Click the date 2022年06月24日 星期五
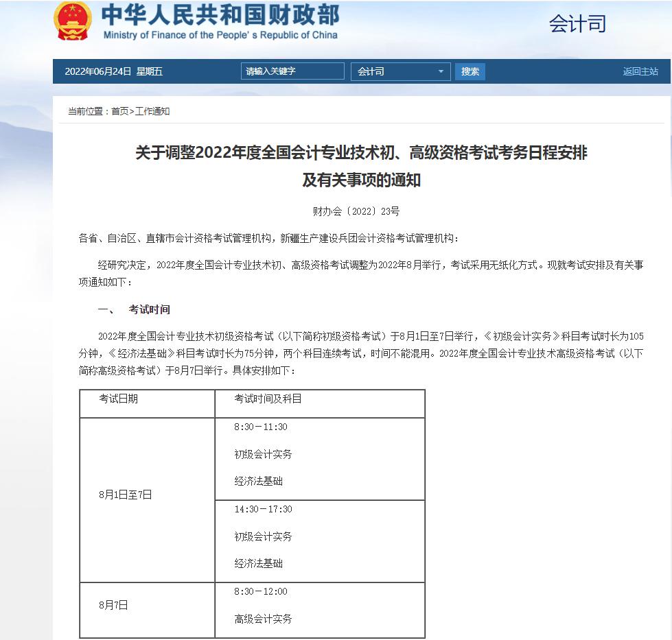This screenshot has width=672, height=640. pos(113,71)
